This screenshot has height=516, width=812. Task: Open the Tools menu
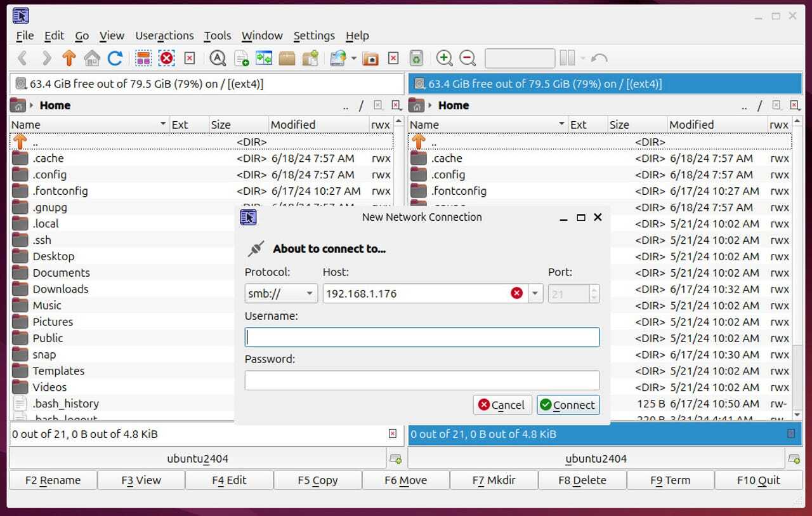(x=217, y=36)
